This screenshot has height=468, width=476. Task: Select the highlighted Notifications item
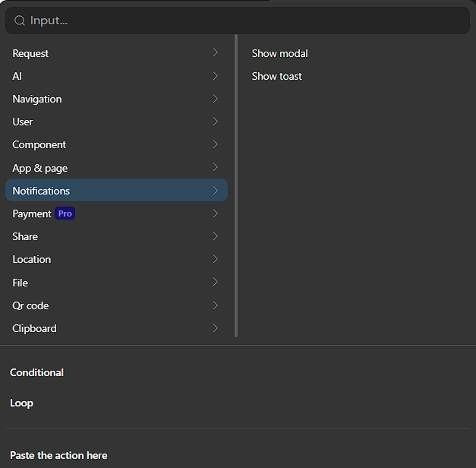click(x=41, y=191)
